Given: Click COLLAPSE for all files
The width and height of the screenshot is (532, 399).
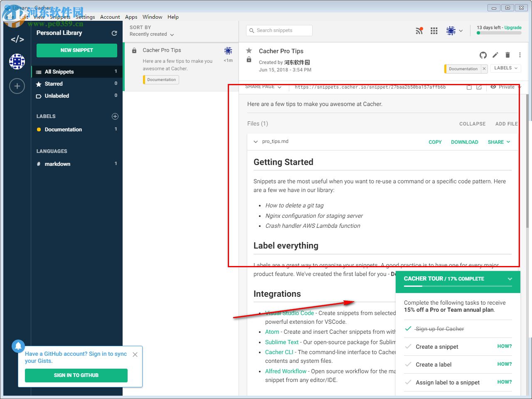Looking at the screenshot, I should click(x=473, y=124).
